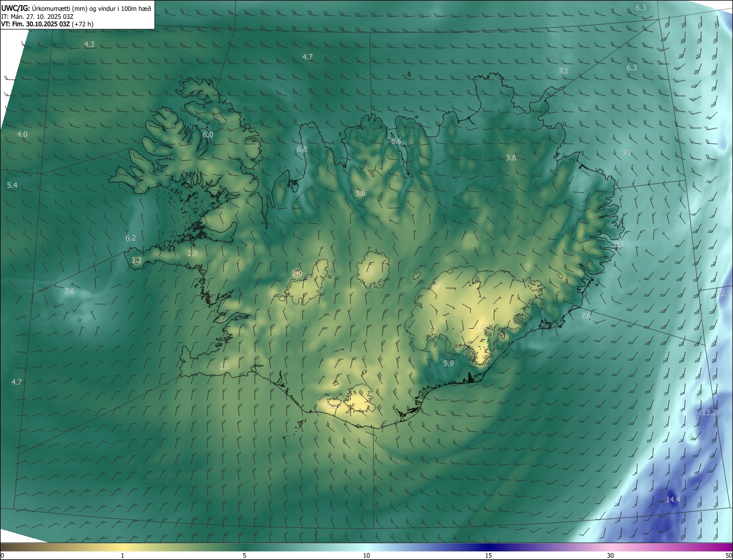Click the title line starting with UWC/IG
733x560 pixels.
tap(77, 8)
